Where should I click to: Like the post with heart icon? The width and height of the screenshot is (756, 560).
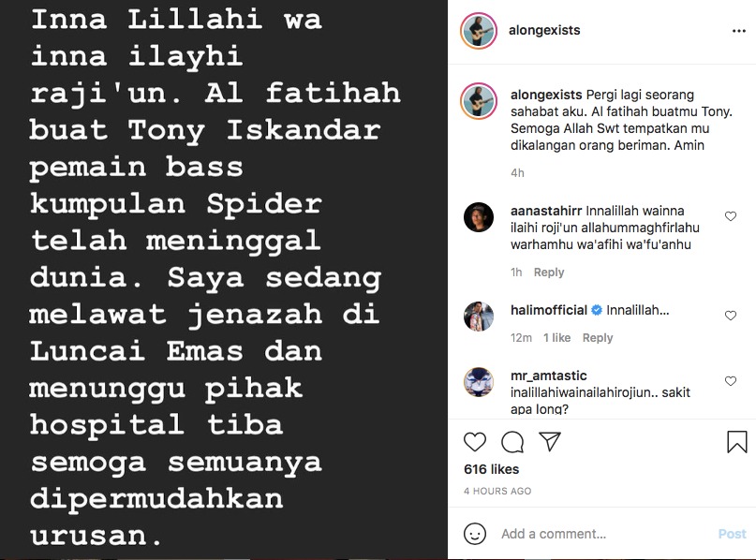475,442
